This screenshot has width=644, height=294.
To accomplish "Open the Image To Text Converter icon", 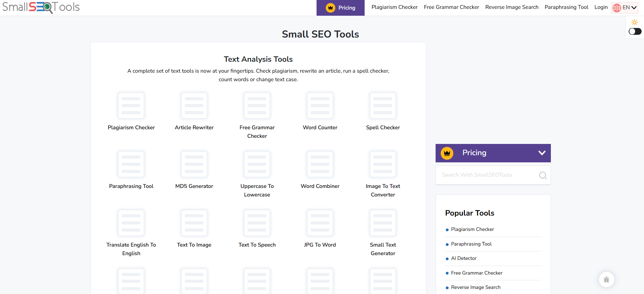I will (383, 164).
